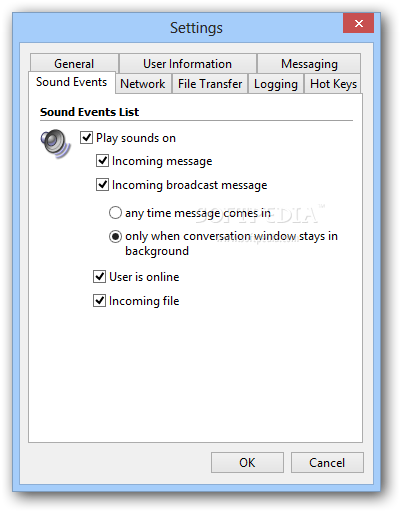Uncheck the Play sounds on checkbox

click(86, 137)
